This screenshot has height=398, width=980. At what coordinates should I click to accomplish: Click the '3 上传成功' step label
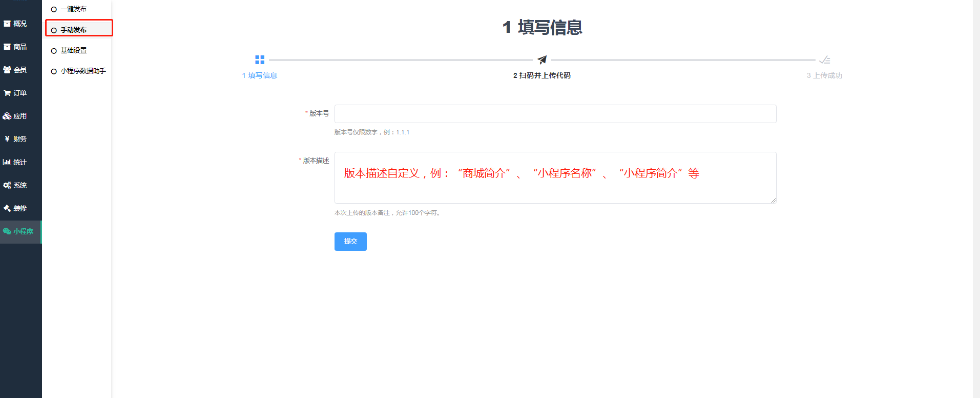pyautogui.click(x=825, y=75)
